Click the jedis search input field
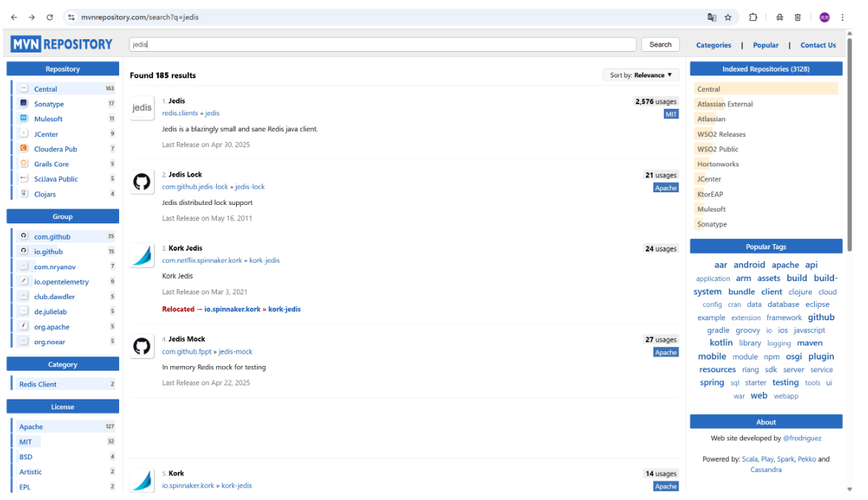 (383, 44)
